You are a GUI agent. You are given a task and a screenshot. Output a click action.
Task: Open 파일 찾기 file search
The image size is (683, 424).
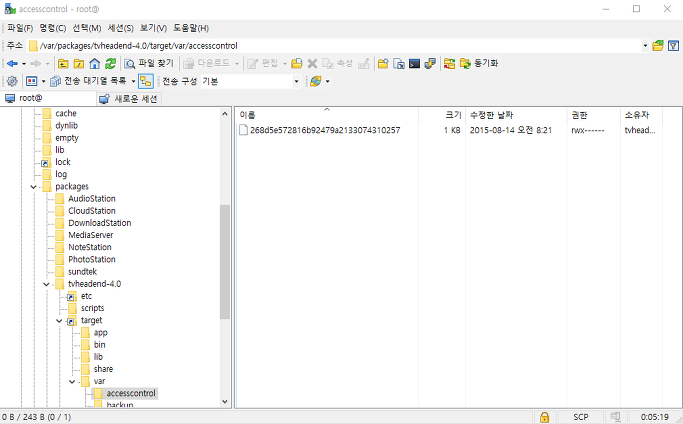(x=149, y=64)
